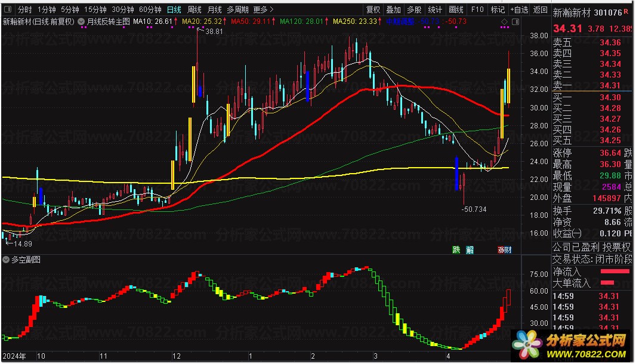
Task: Click the 多股 multi-stock button
Action: pyautogui.click(x=414, y=10)
